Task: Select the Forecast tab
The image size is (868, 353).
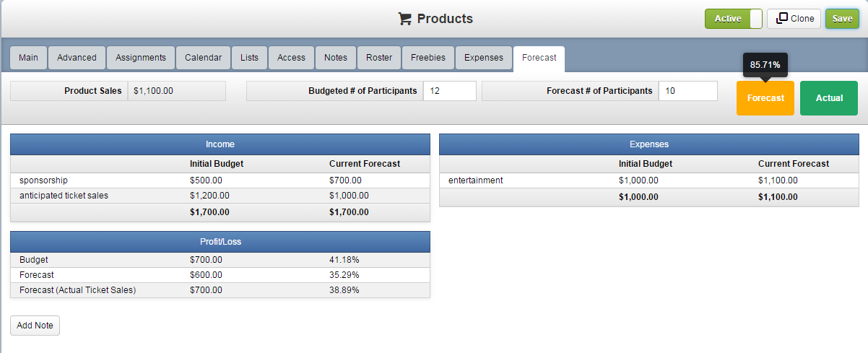Action: tap(539, 58)
